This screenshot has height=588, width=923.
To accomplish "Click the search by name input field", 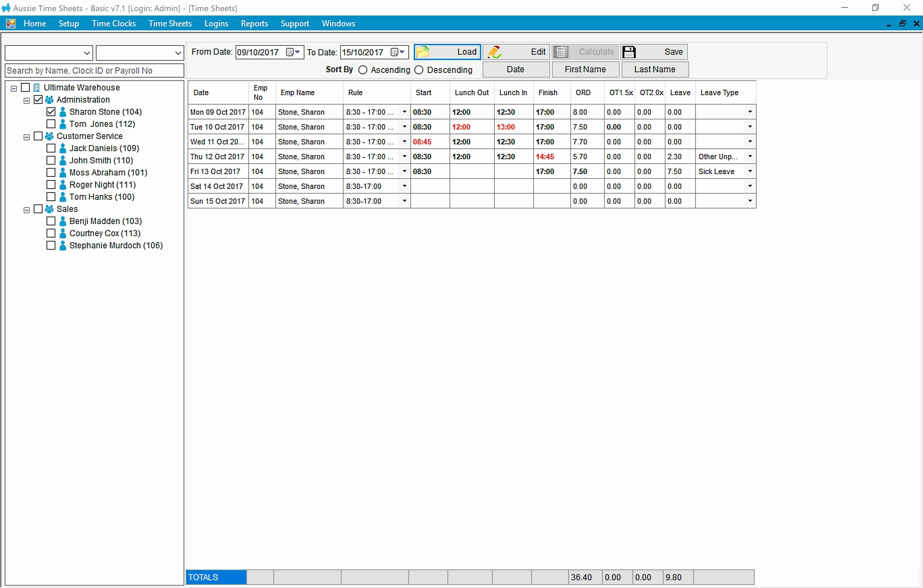I will (x=94, y=71).
